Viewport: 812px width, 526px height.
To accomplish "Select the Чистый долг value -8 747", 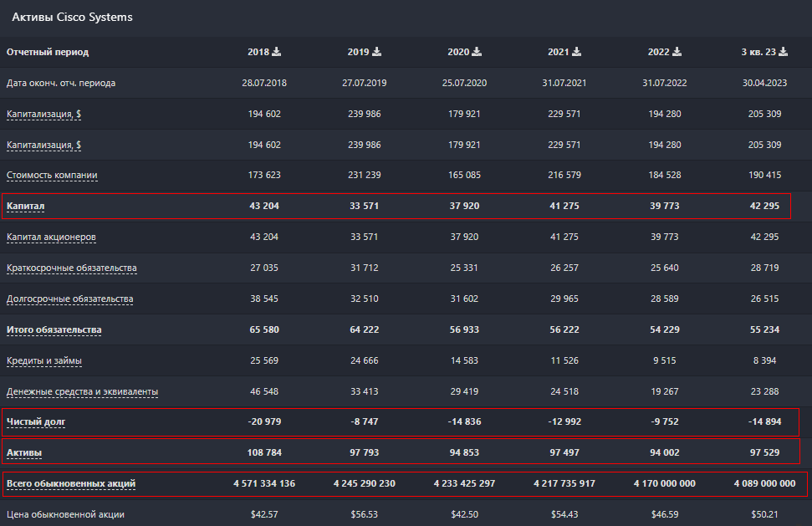I will click(364, 422).
